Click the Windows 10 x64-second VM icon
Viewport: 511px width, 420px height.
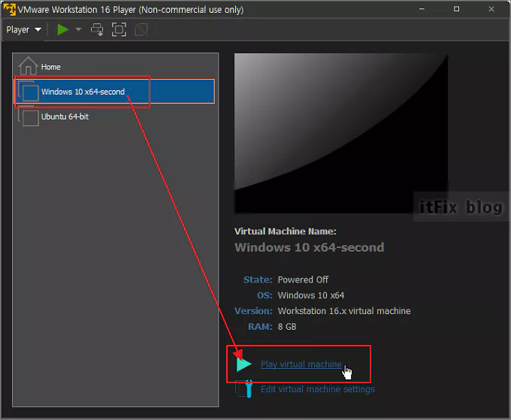29,91
